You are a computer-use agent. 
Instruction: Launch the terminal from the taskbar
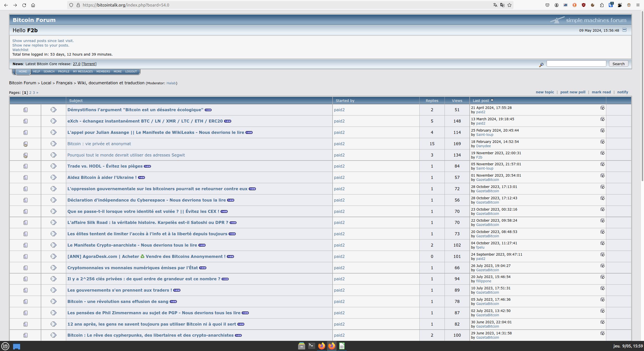click(x=311, y=346)
